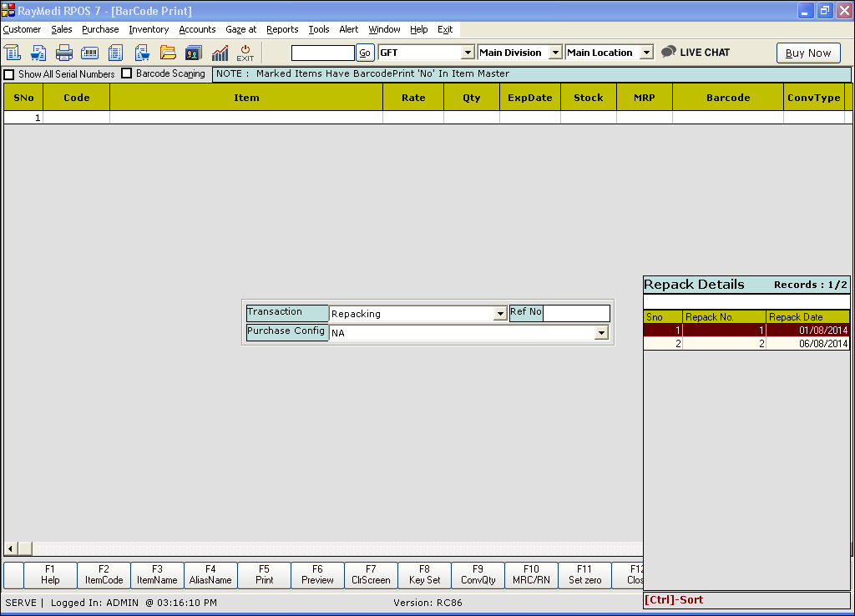Open the Purchase menu
Image resolution: width=855 pixels, height=616 pixels.
(x=100, y=29)
